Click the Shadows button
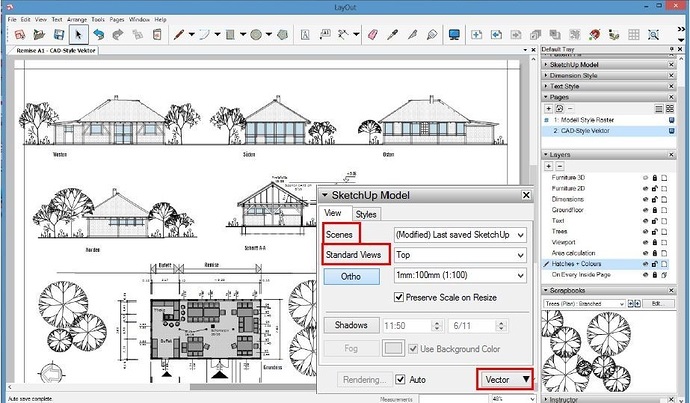Viewport: 690px width, 403px height. (x=351, y=325)
